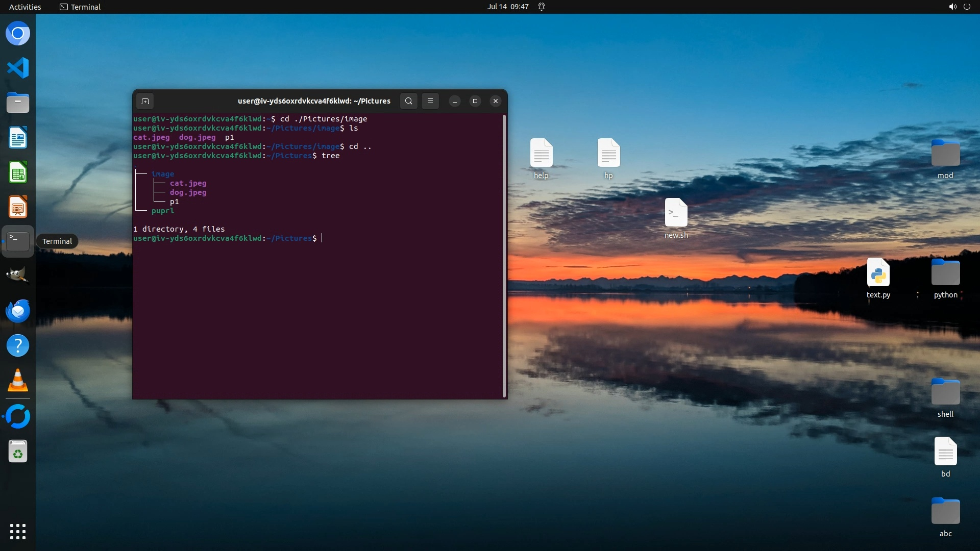Select the text.py desktop file

(878, 273)
